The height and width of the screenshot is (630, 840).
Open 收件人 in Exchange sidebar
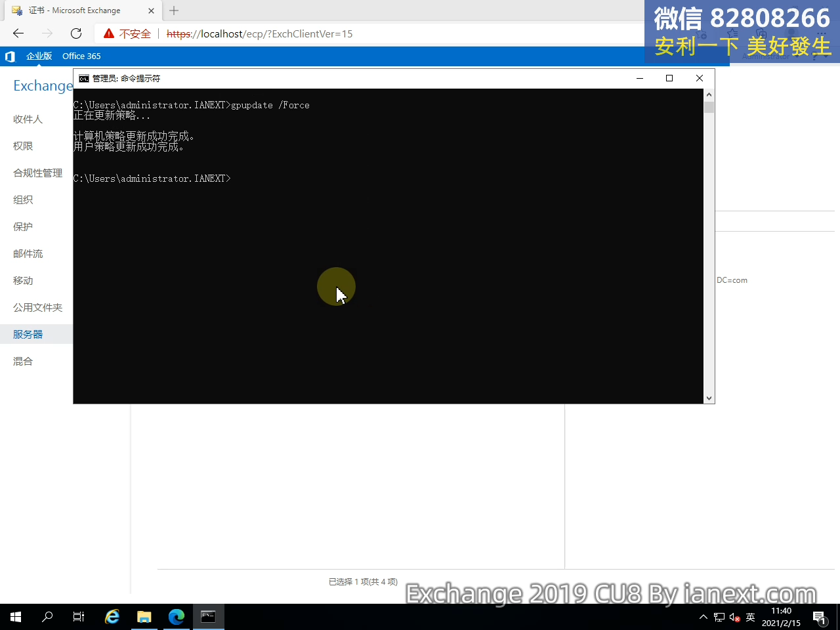28,119
